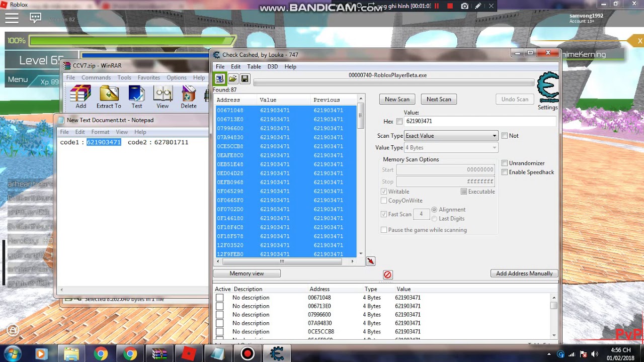Open File Explorer from the taskbar
Viewport: 644px width, 362px height.
click(71, 354)
